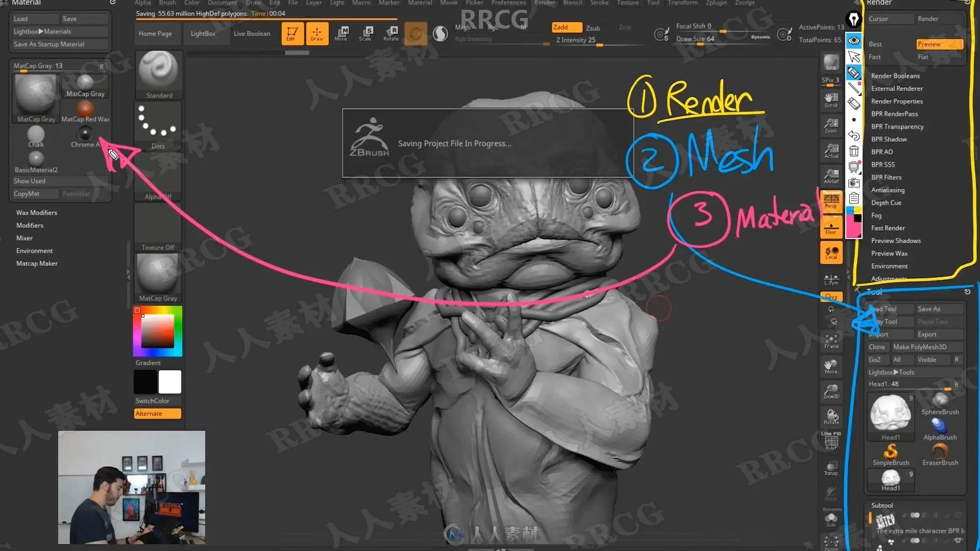980x551 pixels.
Task: Expand the Matcap Maker section
Action: point(37,264)
